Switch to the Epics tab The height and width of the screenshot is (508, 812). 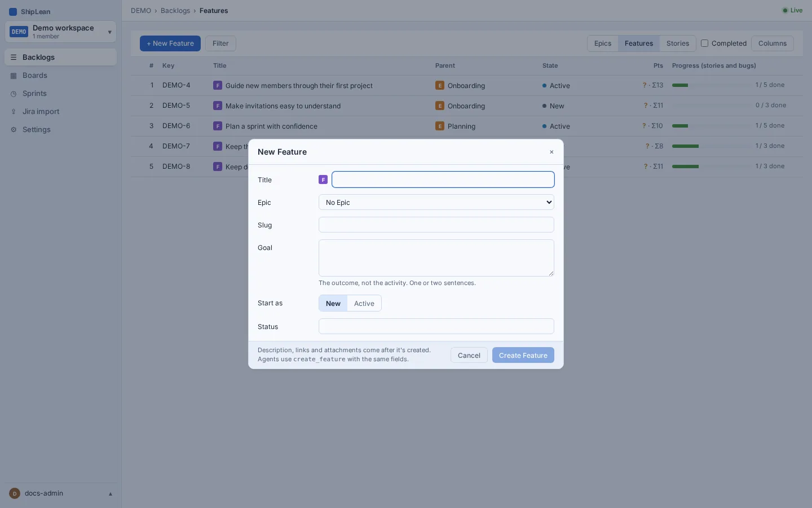click(603, 43)
